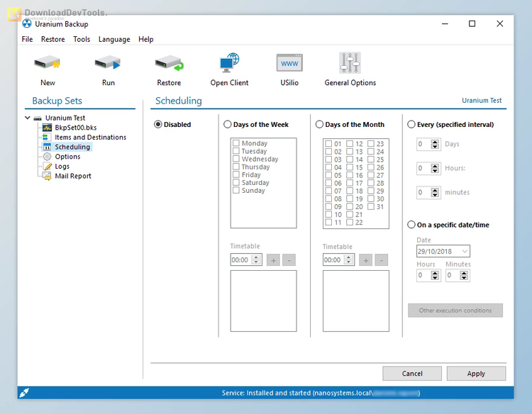Click the Scheduling calendar icon in tree
This screenshot has width=532, height=414.
(47, 147)
